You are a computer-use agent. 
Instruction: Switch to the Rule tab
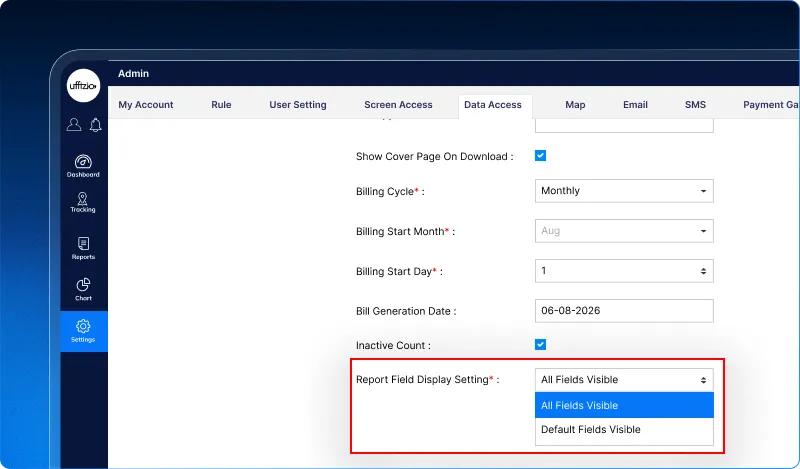(221, 105)
